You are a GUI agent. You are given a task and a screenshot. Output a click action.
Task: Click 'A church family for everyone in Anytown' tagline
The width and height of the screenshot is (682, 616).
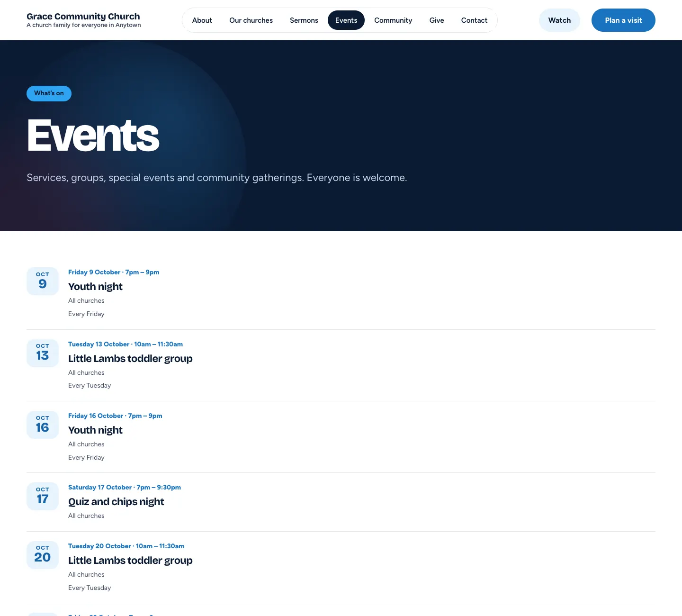click(84, 25)
